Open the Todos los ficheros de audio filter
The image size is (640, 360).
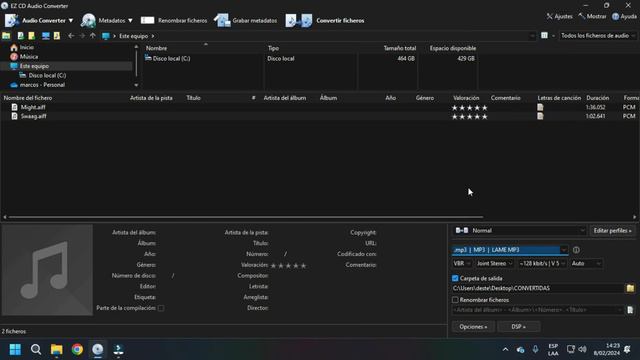tap(598, 36)
